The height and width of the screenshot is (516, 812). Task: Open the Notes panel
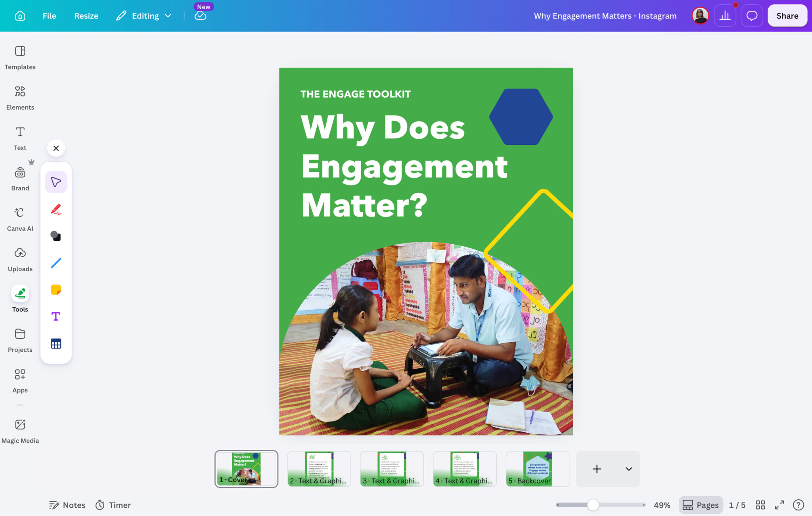click(x=67, y=505)
